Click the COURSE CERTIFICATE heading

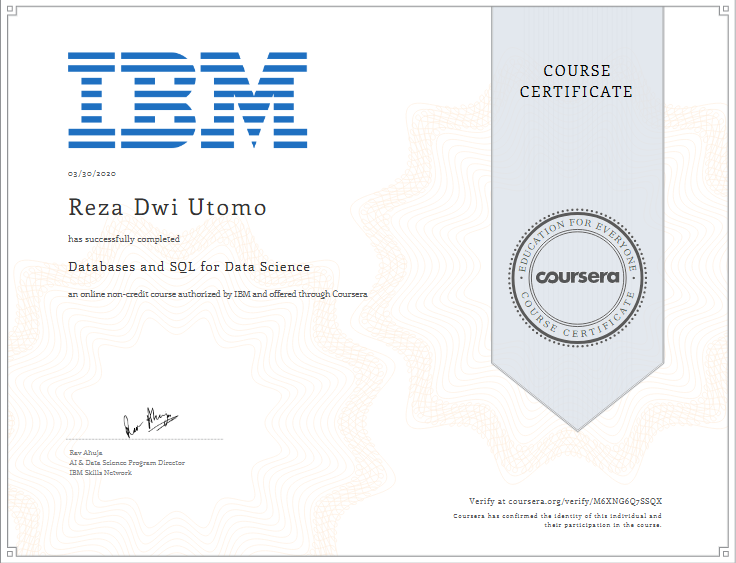[x=576, y=81]
